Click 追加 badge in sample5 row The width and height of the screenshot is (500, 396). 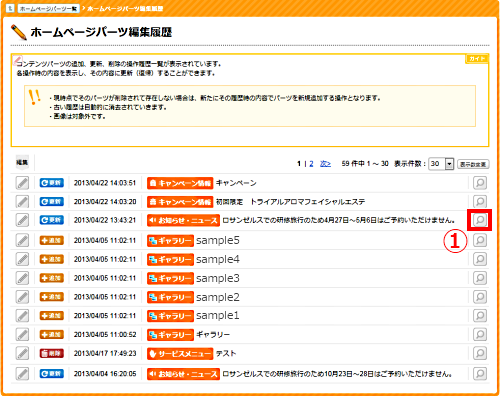tap(52, 240)
